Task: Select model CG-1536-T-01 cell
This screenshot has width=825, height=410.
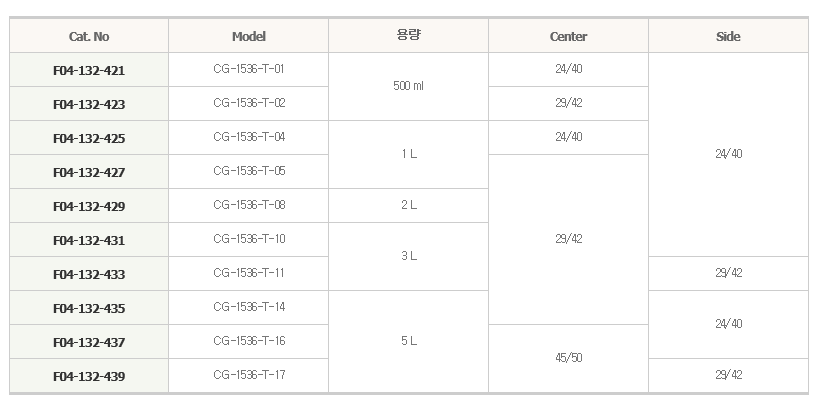Action: coord(248,69)
